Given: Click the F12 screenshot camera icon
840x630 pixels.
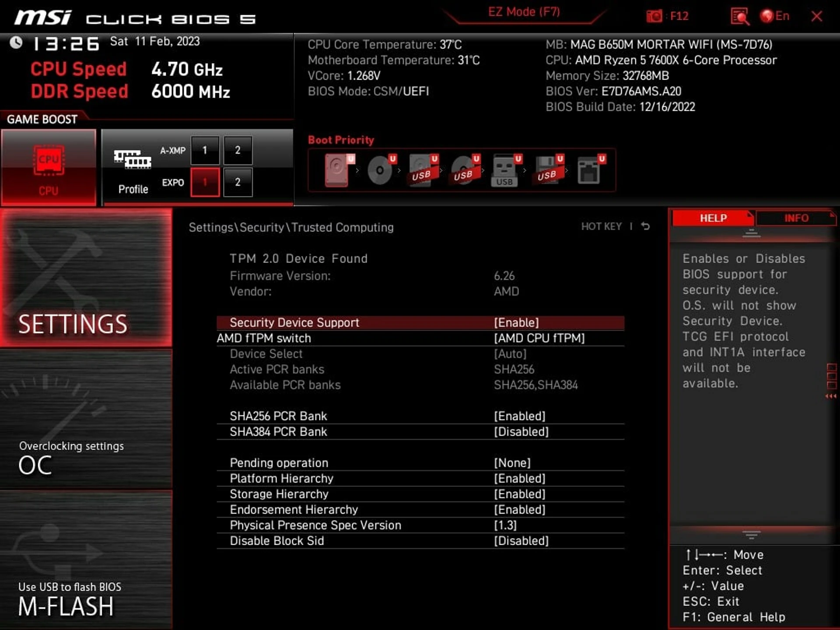Looking at the screenshot, I should 654,16.
